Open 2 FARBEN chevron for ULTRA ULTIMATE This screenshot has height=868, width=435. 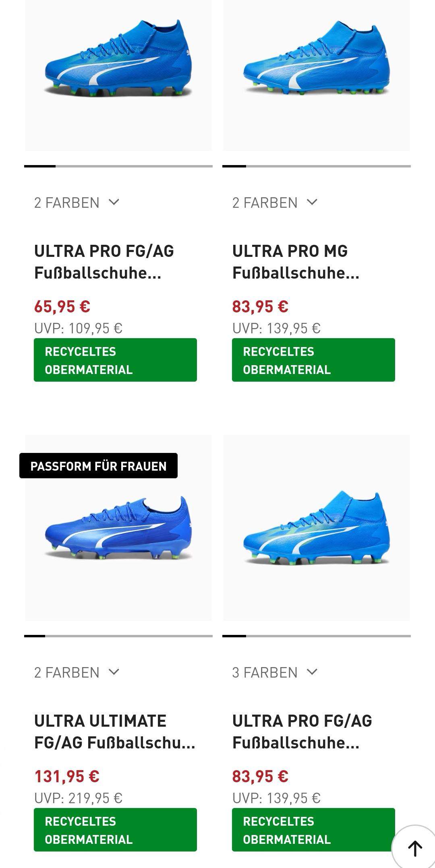(x=114, y=672)
